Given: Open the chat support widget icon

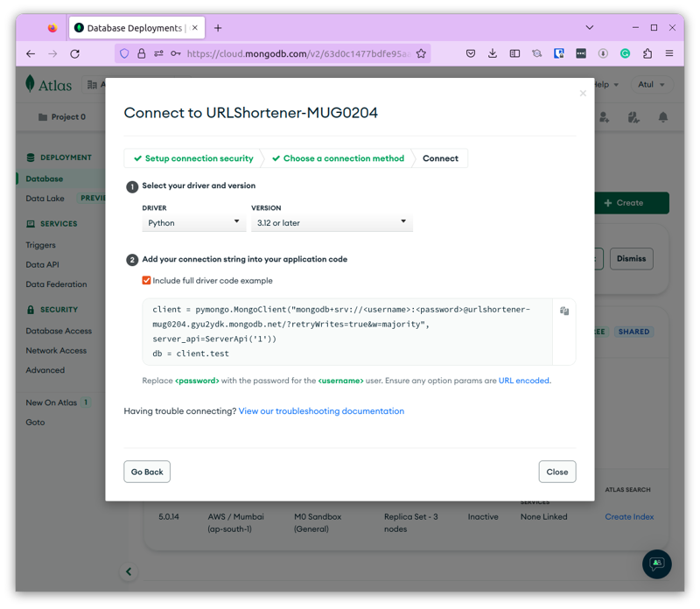Looking at the screenshot, I should [x=656, y=563].
